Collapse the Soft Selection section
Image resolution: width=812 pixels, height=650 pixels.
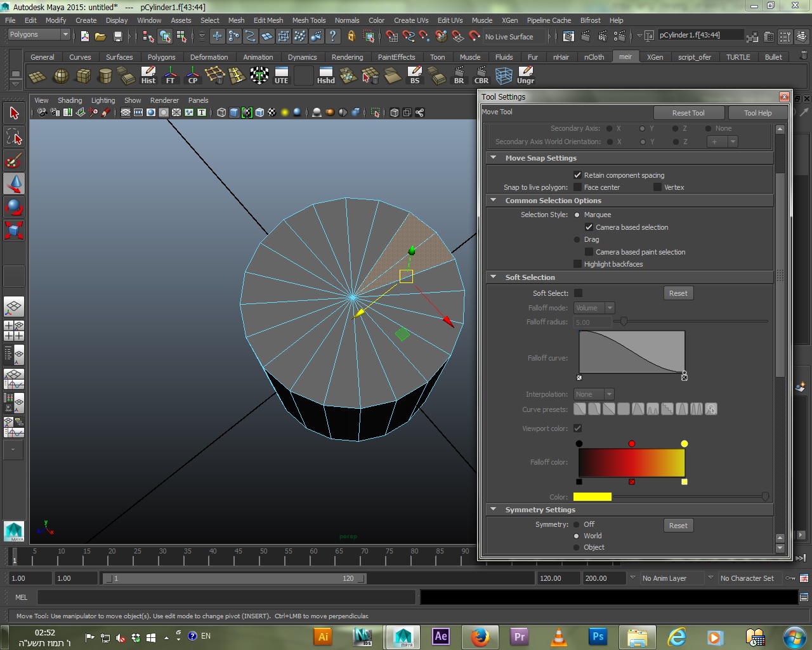[x=494, y=277]
